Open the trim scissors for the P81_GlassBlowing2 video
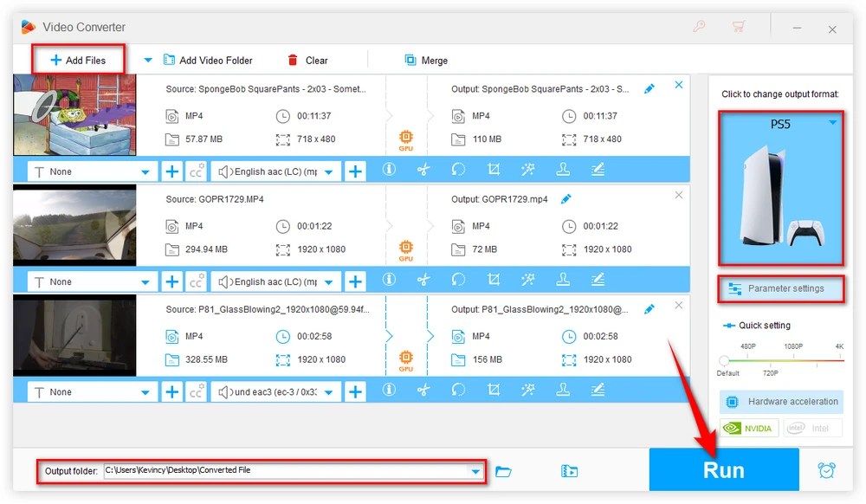The image size is (866, 504). pyautogui.click(x=423, y=390)
